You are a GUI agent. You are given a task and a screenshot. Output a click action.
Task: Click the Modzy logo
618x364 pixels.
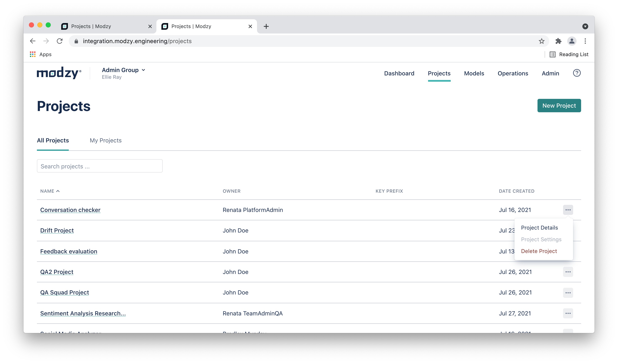[59, 73]
